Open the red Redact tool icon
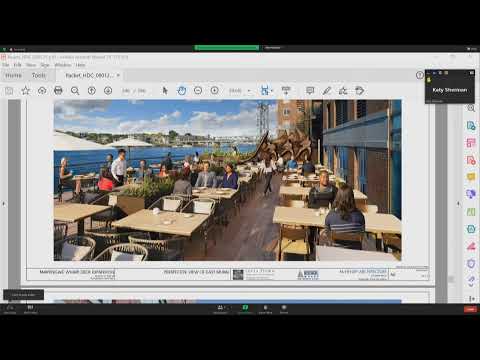The height and width of the screenshot is (360, 480). 471,246
